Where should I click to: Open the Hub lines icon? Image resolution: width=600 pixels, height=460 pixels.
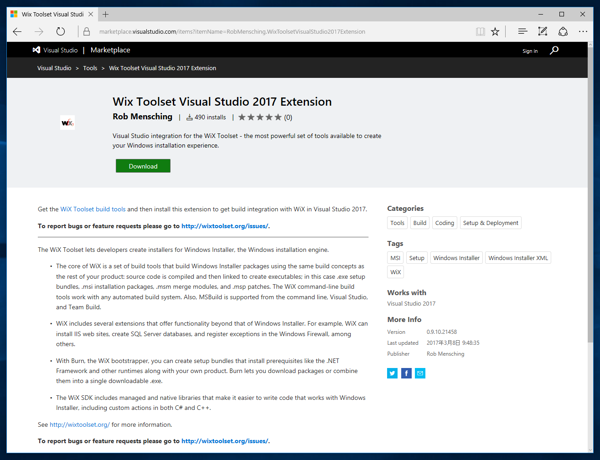pyautogui.click(x=523, y=31)
